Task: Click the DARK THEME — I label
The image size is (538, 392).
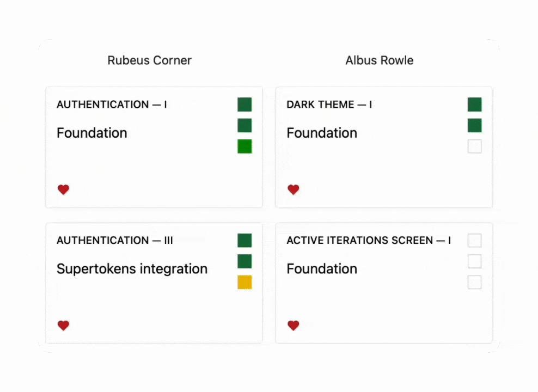Action: click(x=329, y=105)
